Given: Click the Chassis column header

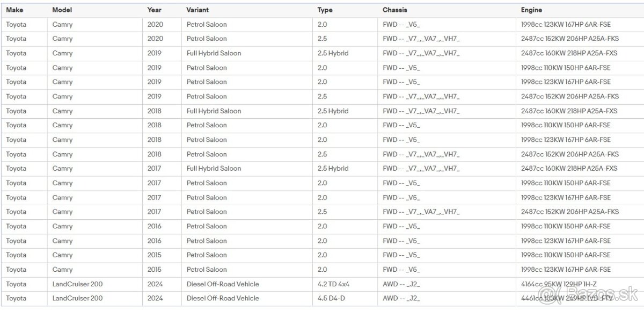Looking at the screenshot, I should pos(394,10).
